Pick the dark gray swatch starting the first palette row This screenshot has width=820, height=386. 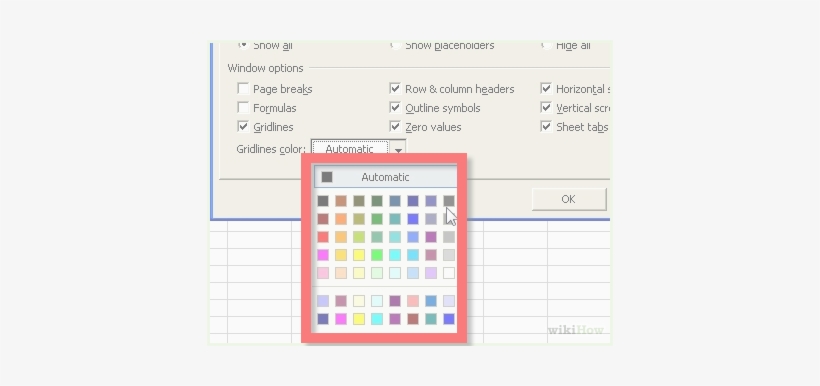point(323,201)
